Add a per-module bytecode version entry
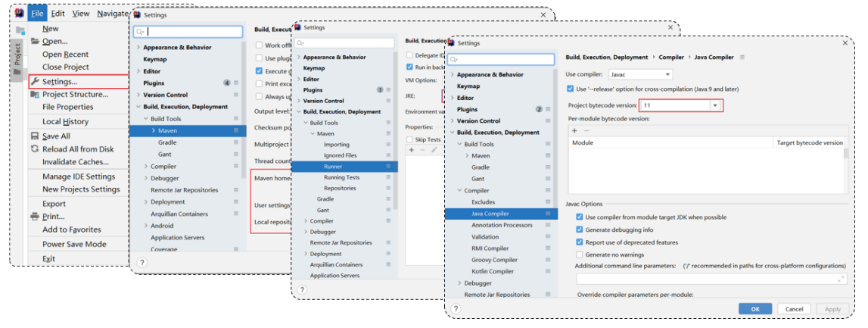 tap(574, 131)
